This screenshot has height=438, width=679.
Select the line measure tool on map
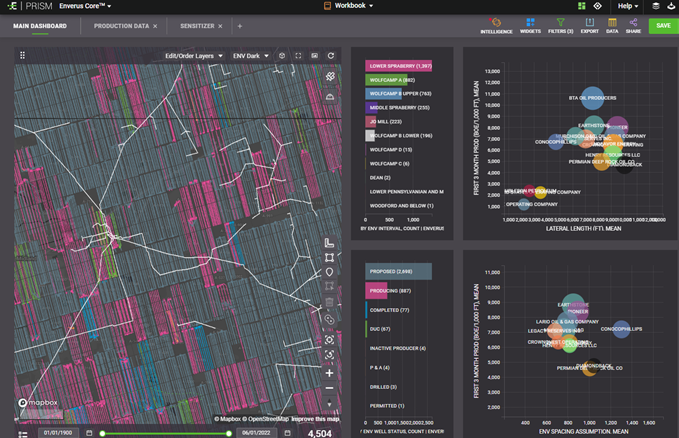(330, 243)
